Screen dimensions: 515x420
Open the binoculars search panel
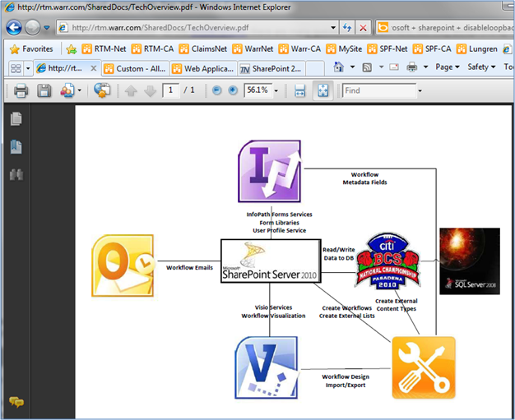(16, 174)
